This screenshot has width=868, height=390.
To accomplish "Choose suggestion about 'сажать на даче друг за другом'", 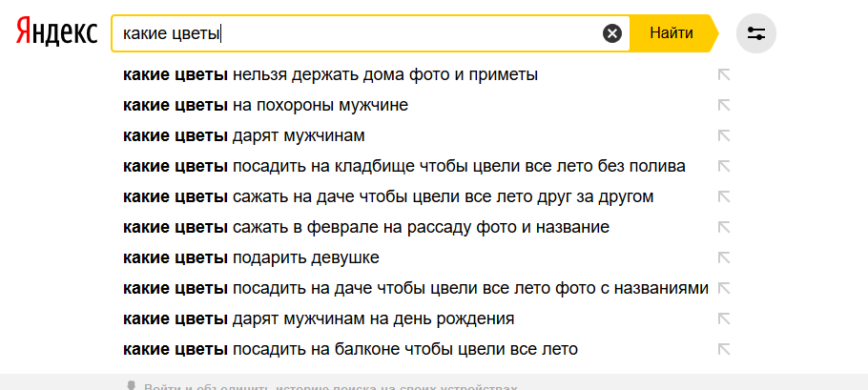I will click(x=388, y=196).
